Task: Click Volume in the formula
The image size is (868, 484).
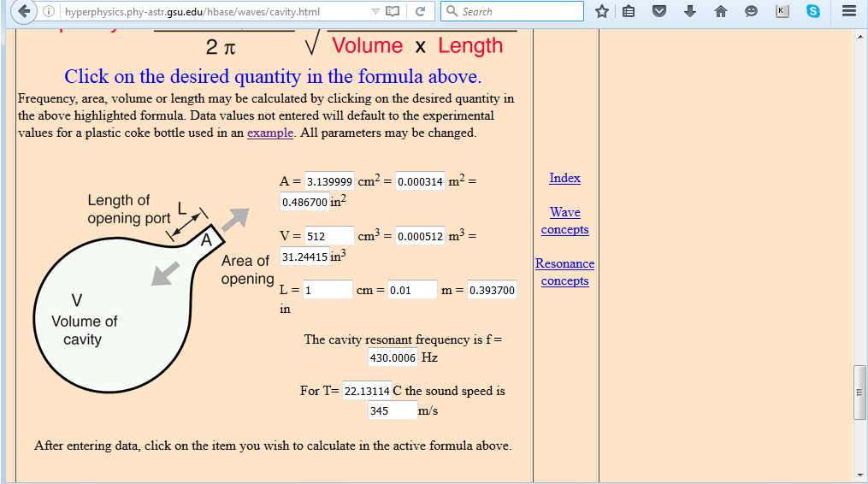Action: point(367,45)
